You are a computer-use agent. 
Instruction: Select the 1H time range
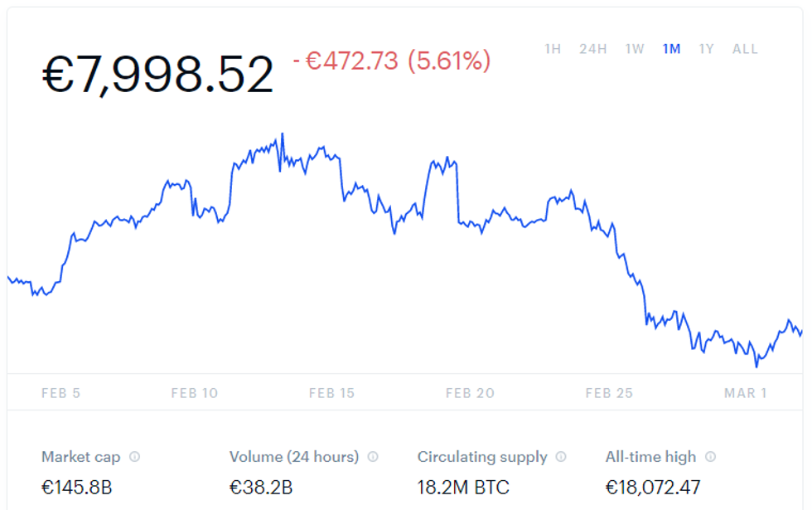tap(553, 49)
